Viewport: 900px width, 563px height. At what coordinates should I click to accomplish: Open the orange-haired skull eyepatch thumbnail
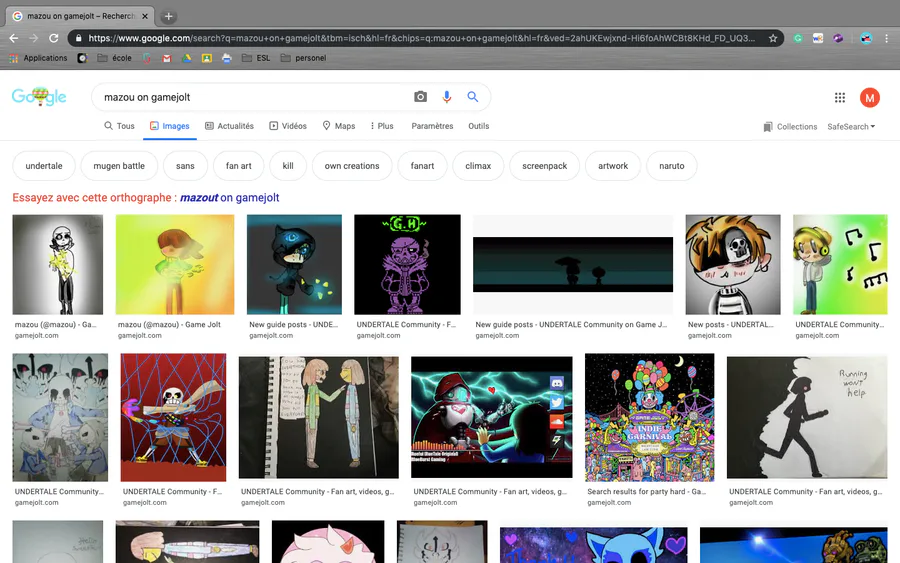[733, 265]
